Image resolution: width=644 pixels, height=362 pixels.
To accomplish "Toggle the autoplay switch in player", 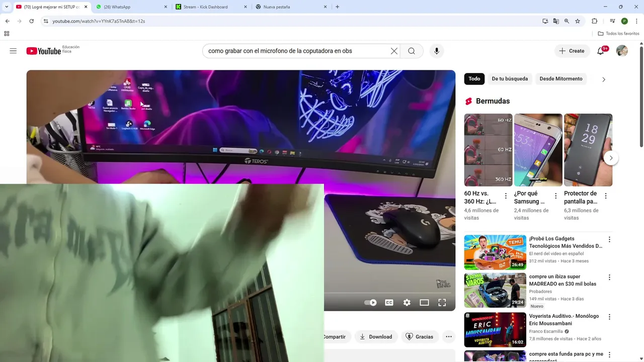I will [x=370, y=302].
